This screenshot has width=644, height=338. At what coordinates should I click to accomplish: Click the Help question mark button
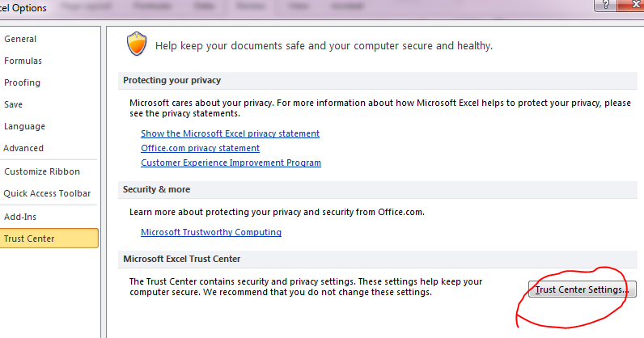point(605,5)
